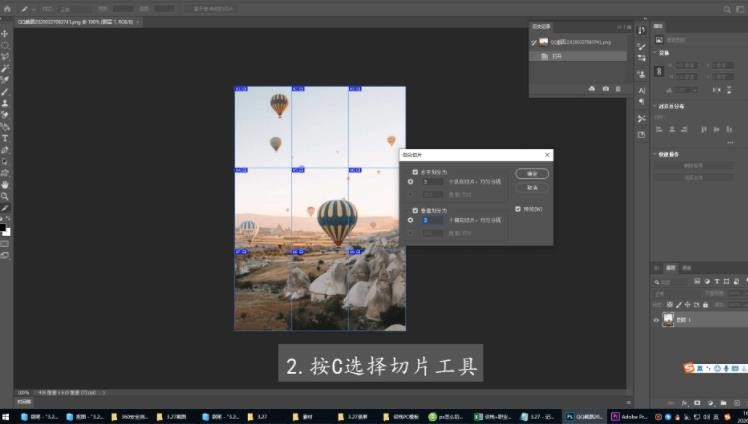This screenshot has width=748, height=424.
Task: Switch to the Layers tab
Action: (x=671, y=268)
